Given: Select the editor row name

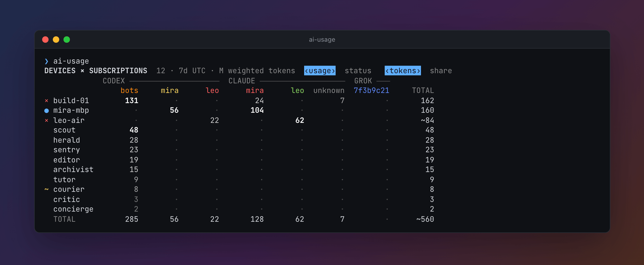Looking at the screenshot, I should point(67,160).
